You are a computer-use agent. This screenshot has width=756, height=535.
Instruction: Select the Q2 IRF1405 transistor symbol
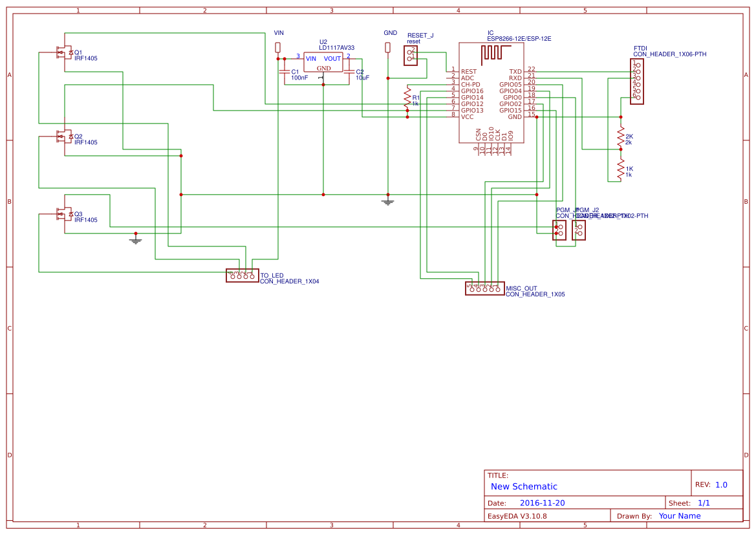(x=63, y=137)
